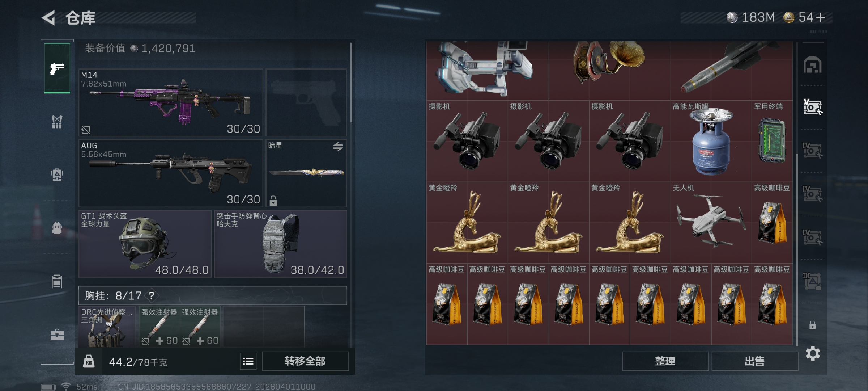The height and width of the screenshot is (391, 868).
Task: Swap the 暗星 melee weapon via arrows icon
Action: click(x=338, y=147)
